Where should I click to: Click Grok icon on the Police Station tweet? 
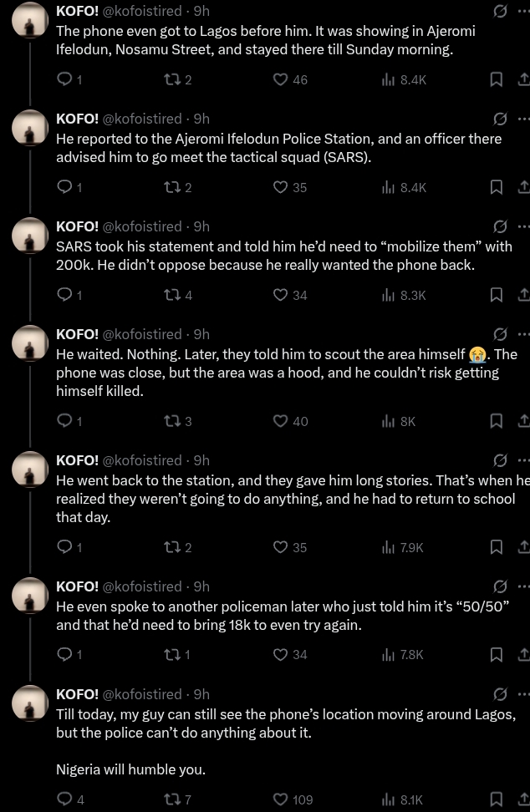pos(500,119)
